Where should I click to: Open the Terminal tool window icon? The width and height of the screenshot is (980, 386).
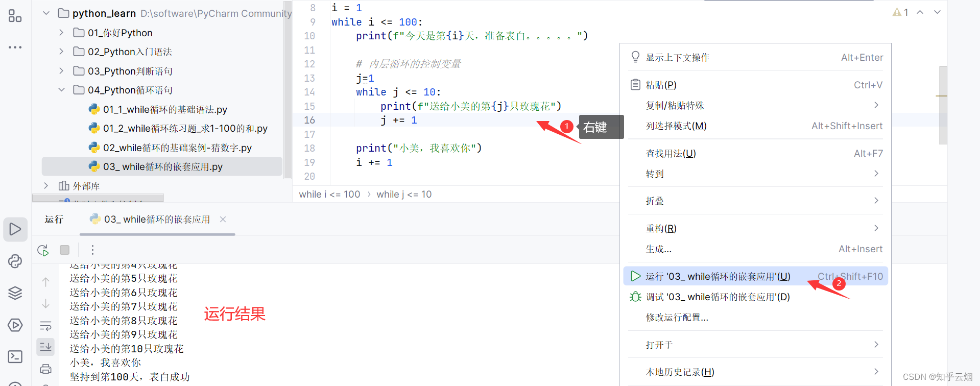(15, 356)
